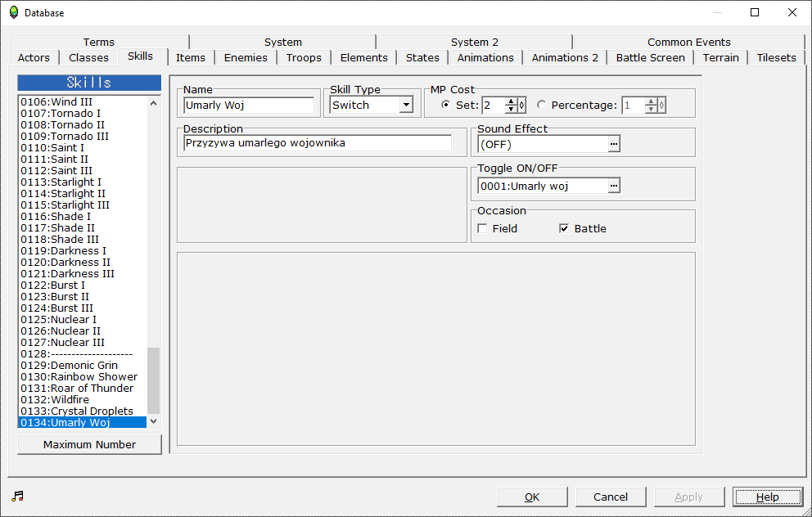Select skill 0133:Crystal Droplets
812x517 pixels.
(x=83, y=411)
